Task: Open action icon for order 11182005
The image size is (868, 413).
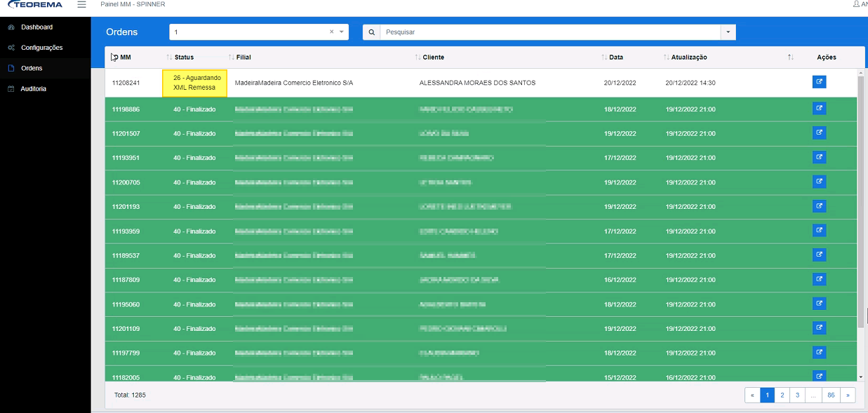Action: click(x=819, y=376)
